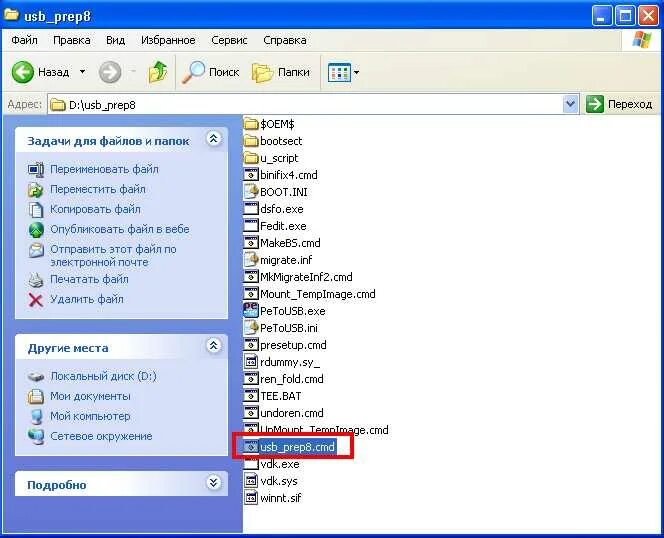The width and height of the screenshot is (664, 538).
Task: Click the green Up folder icon
Action: click(158, 72)
